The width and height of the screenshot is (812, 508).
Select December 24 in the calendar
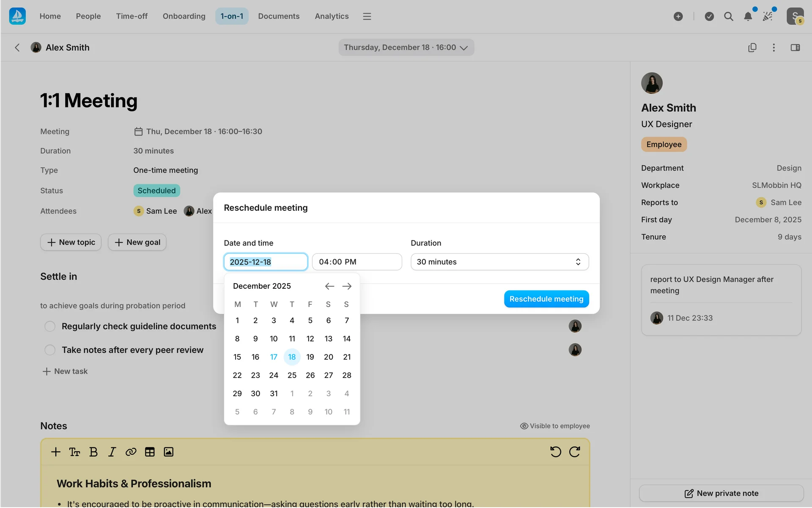tap(274, 375)
